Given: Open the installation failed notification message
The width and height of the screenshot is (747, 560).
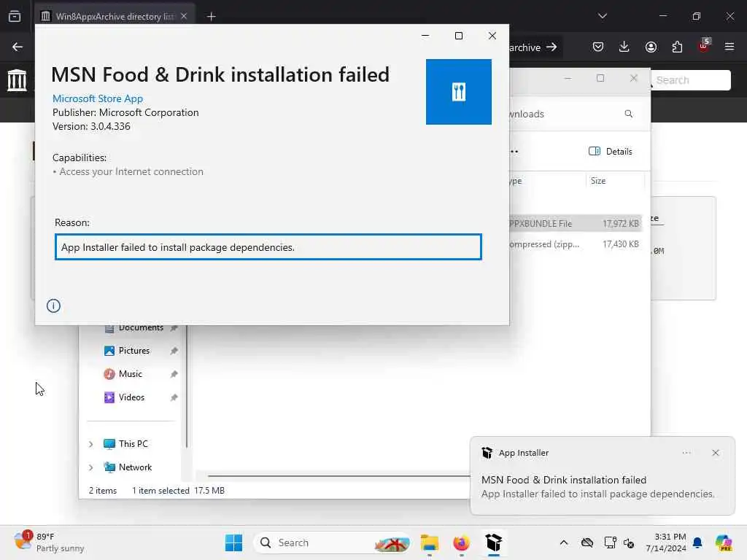Looking at the screenshot, I should tap(598, 486).
